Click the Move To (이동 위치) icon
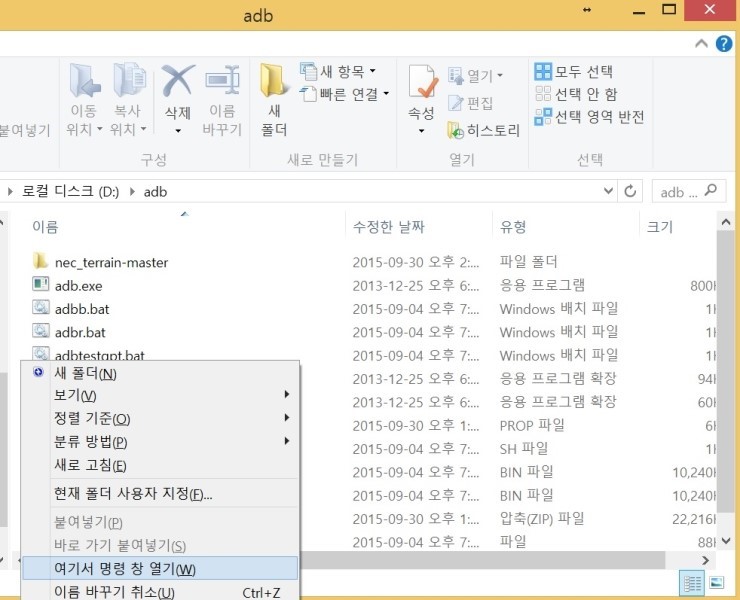Screen dimensions: 740x600 [83, 82]
